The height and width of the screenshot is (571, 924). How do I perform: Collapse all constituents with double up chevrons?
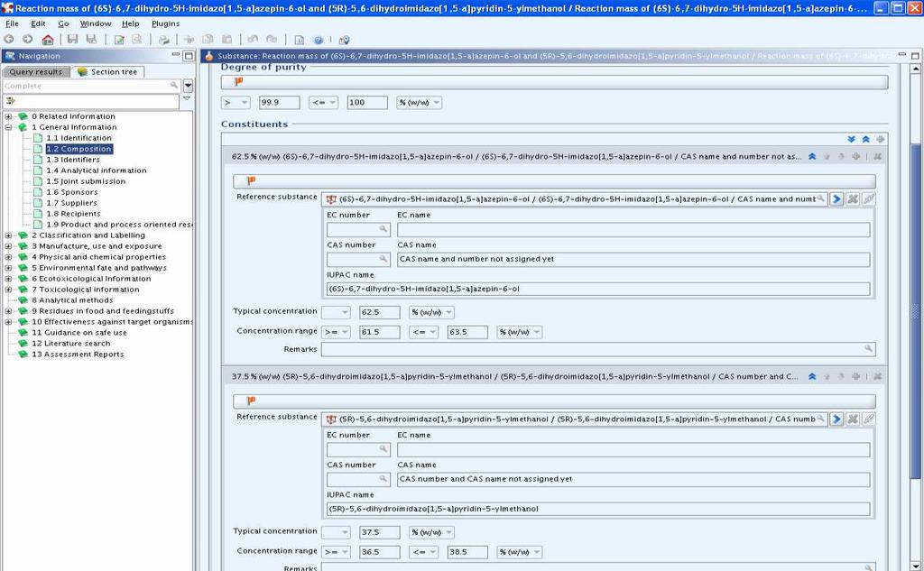point(865,140)
